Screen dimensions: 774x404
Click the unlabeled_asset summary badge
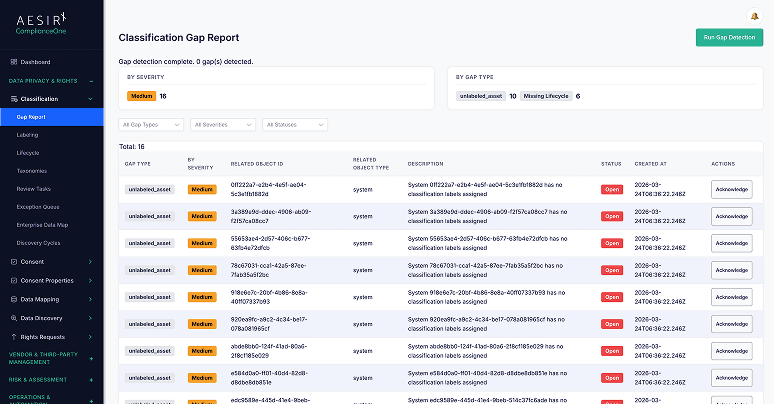(x=481, y=96)
